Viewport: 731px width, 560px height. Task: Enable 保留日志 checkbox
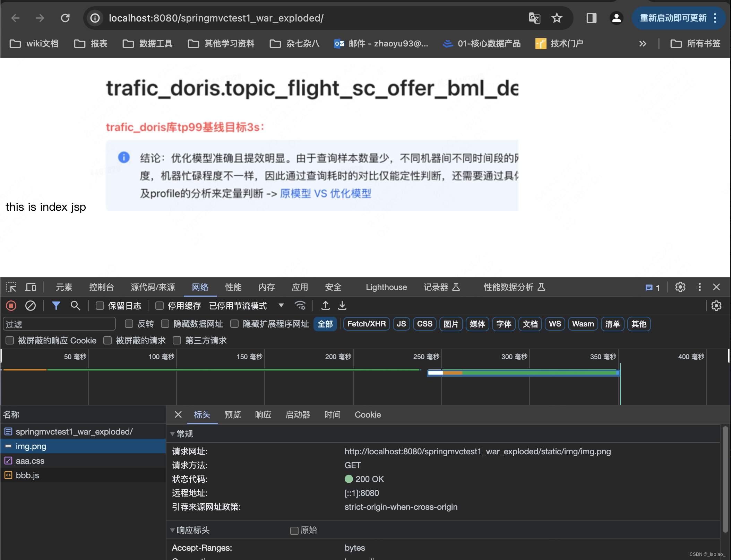point(100,306)
